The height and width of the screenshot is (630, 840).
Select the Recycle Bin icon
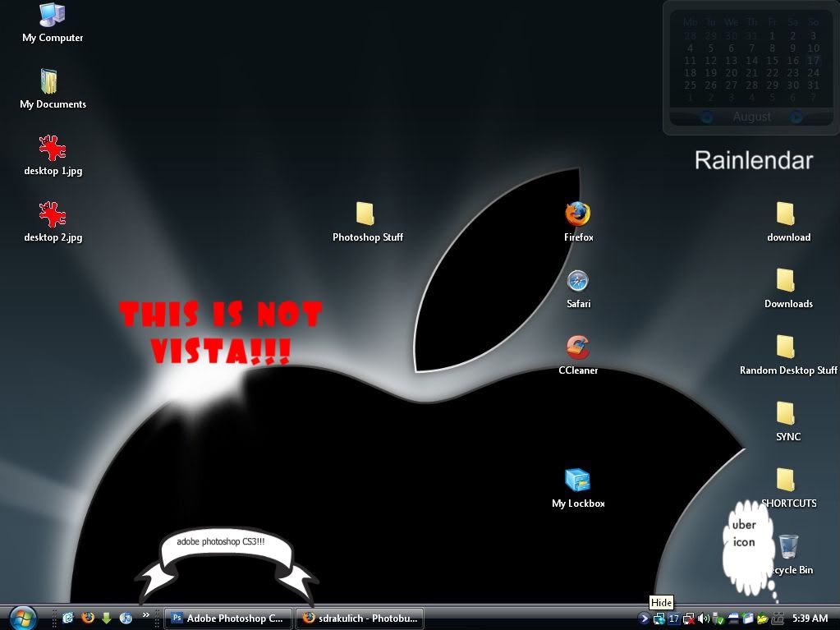pos(790,555)
